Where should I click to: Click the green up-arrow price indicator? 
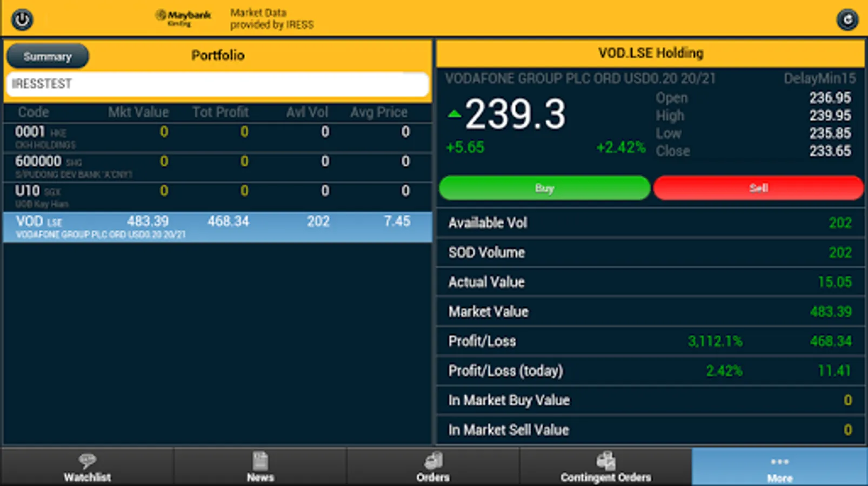pyautogui.click(x=455, y=114)
